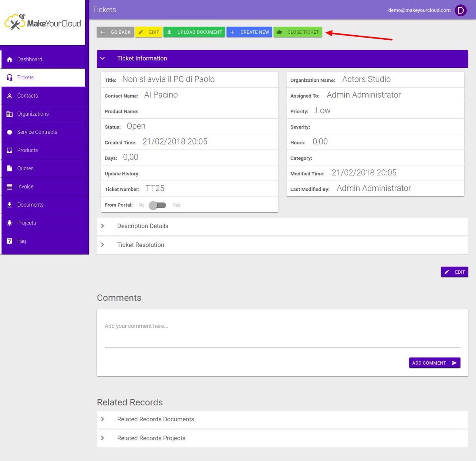The image size is (476, 461).
Task: Click the Invoice list icon
Action: coord(10,187)
